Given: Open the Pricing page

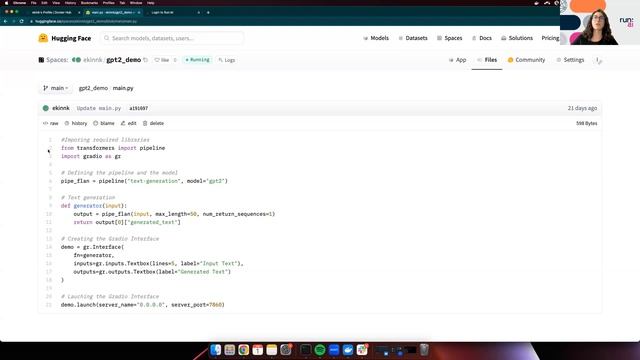Looking at the screenshot, I should pyautogui.click(x=550, y=38).
